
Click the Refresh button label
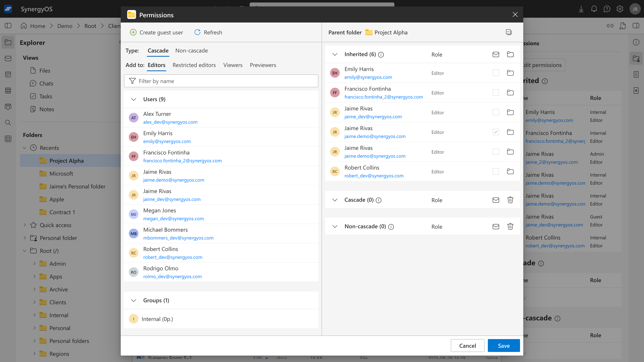pos(213,32)
